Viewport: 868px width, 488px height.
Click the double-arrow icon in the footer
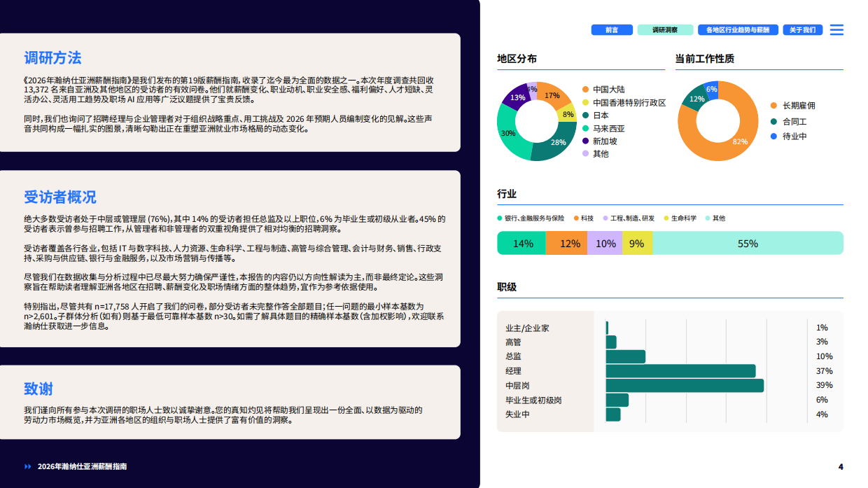tap(28, 466)
